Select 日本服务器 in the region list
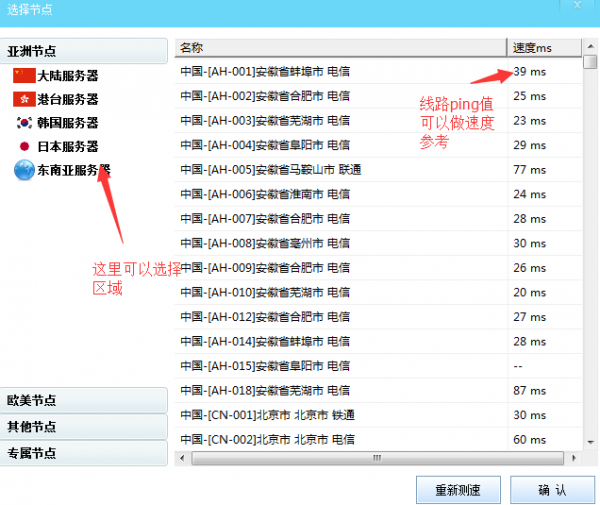This screenshot has width=600, height=505. click(67, 147)
